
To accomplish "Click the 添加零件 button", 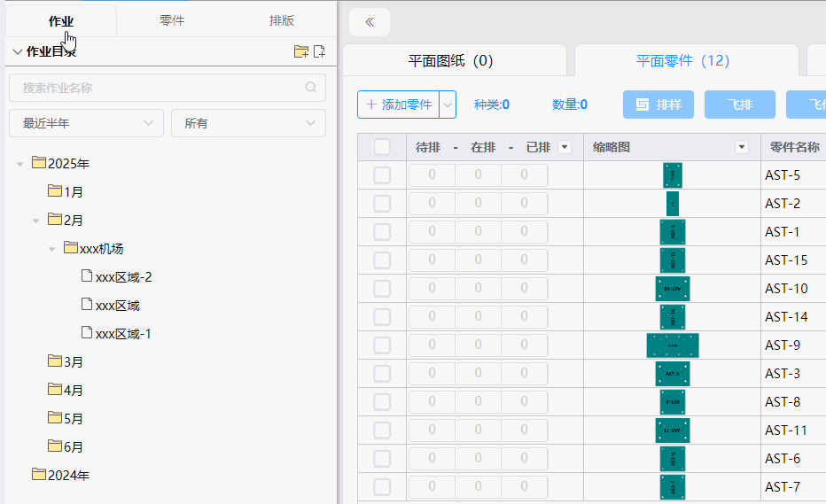I will [399, 105].
